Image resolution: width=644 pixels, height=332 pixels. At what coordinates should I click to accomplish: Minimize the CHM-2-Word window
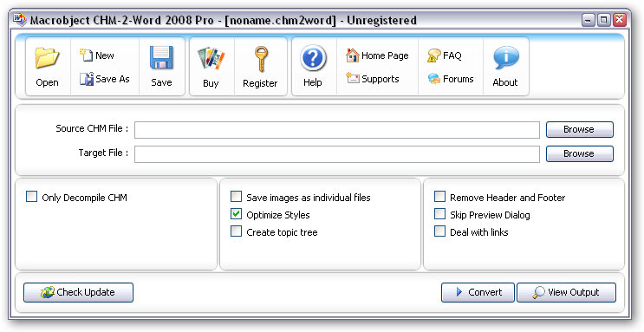589,20
